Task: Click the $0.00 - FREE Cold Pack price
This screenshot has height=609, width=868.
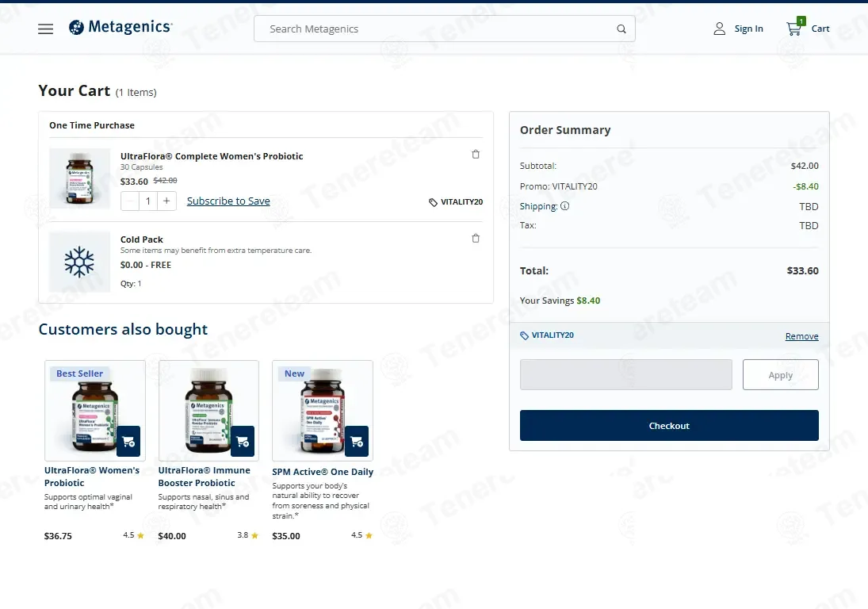Action: [x=146, y=265]
